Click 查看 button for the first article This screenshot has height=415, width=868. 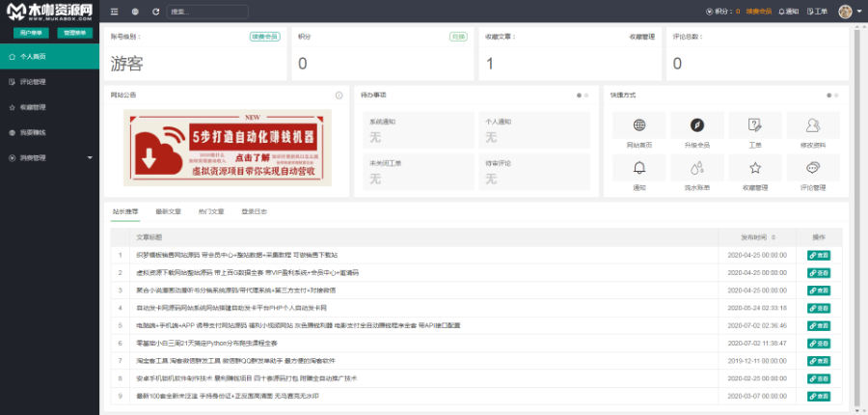818,255
